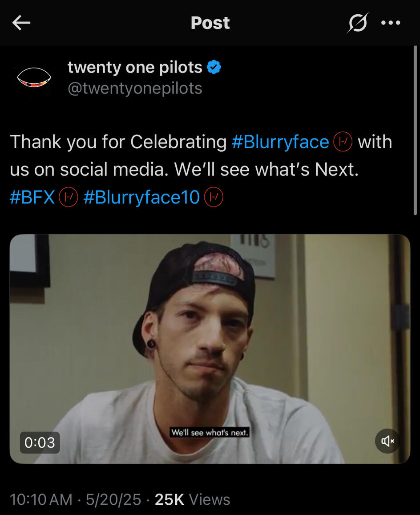This screenshot has height=515, width=420.
Task: Click the 10:10 AM timestamp
Action: click(41, 499)
